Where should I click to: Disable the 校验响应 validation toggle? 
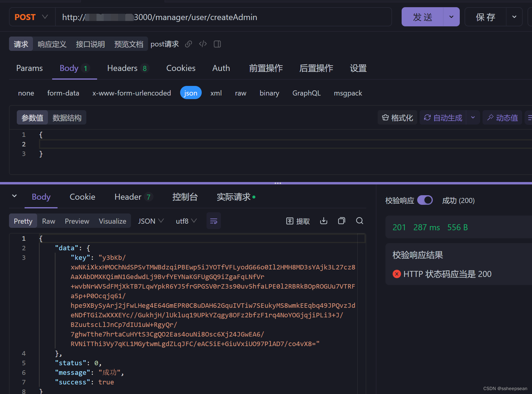coord(425,200)
